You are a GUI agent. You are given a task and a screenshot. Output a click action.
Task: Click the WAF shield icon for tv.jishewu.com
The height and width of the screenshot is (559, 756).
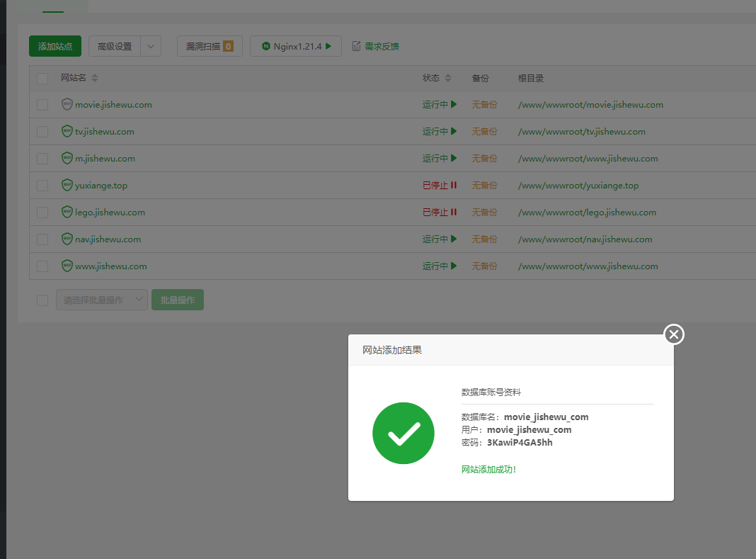(67, 131)
